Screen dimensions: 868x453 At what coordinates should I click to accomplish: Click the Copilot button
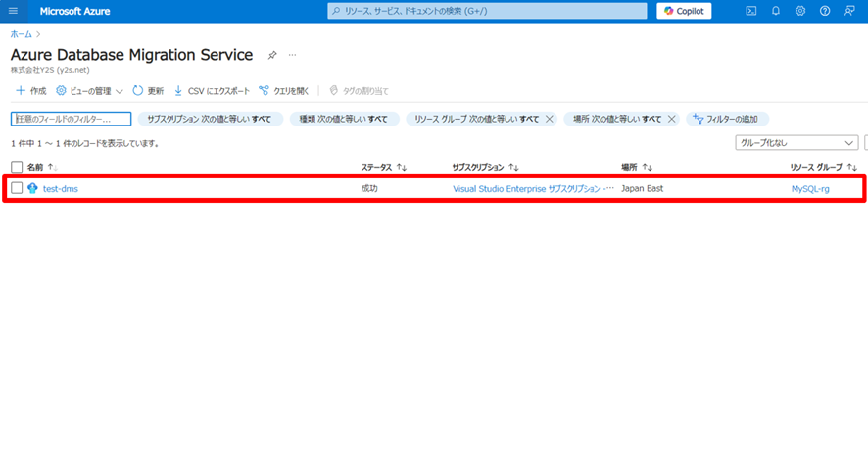[684, 11]
